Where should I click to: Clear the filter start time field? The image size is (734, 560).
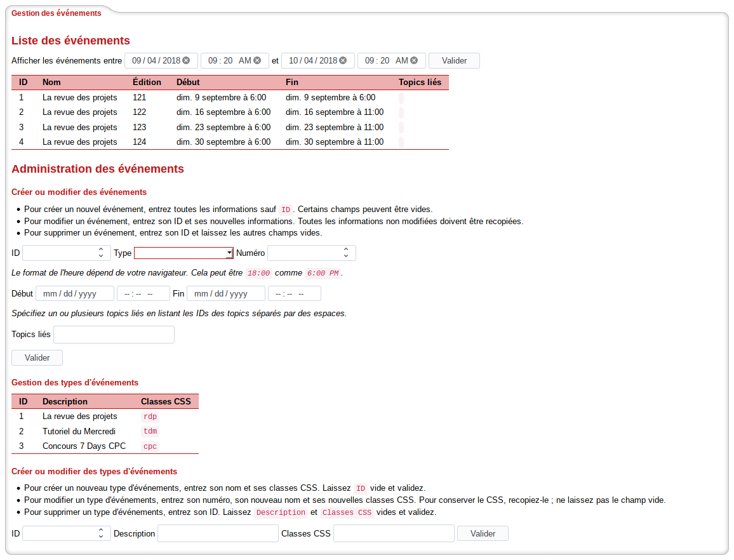point(257,60)
